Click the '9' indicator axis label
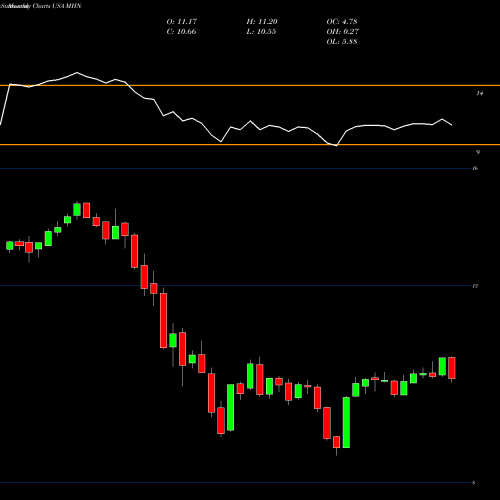This screenshot has width=500, height=500. click(x=478, y=152)
